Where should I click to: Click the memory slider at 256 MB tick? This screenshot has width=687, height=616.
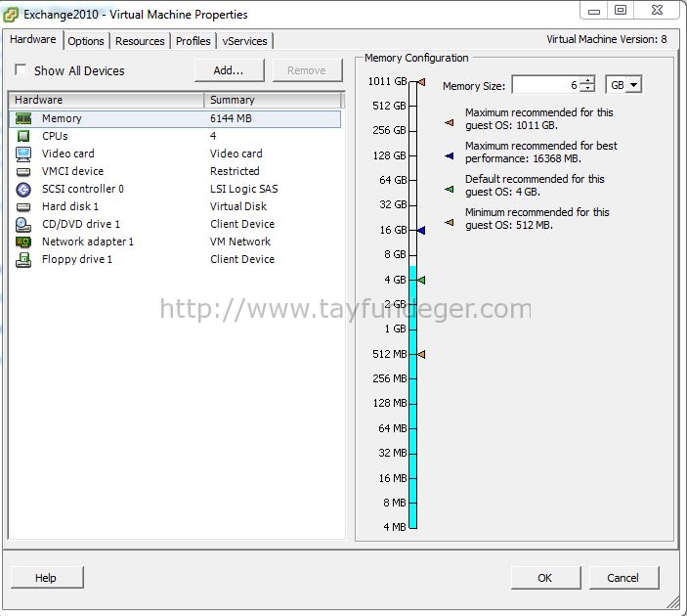pos(412,378)
